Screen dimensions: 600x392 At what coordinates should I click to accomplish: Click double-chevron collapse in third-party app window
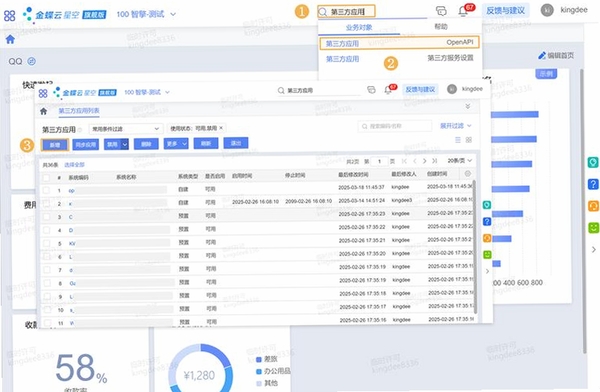coord(468,106)
